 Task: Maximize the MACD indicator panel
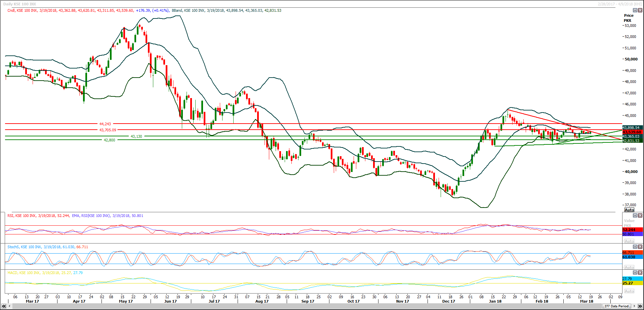coord(635,273)
